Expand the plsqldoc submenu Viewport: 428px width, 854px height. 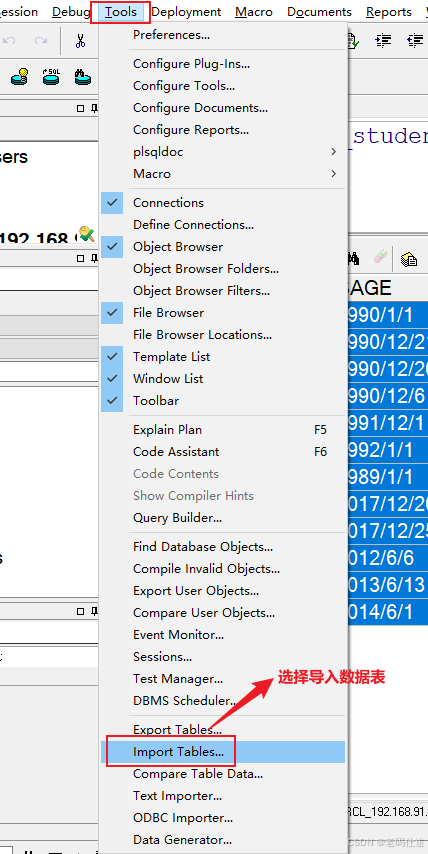(223, 151)
